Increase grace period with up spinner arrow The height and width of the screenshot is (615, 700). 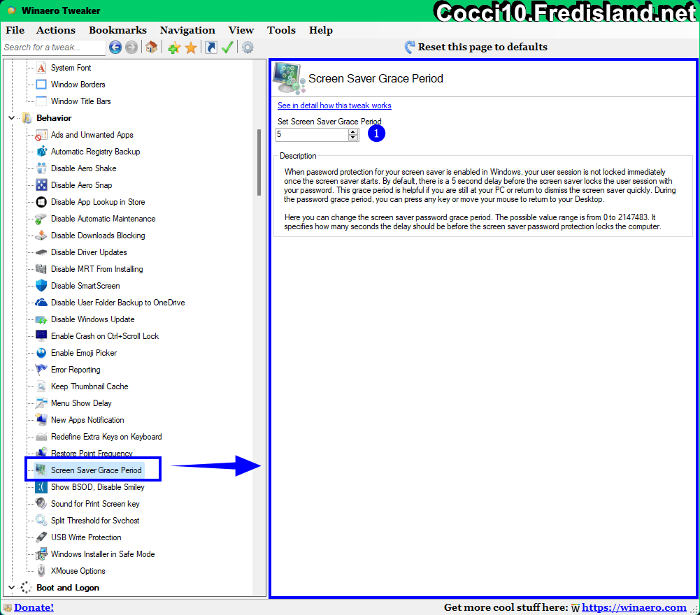coord(353,131)
